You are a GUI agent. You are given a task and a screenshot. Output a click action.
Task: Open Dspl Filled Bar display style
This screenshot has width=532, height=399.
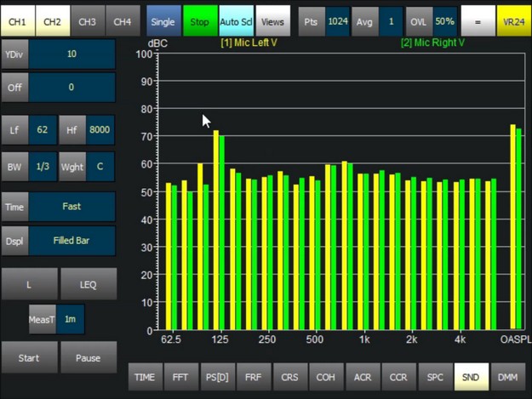72,241
